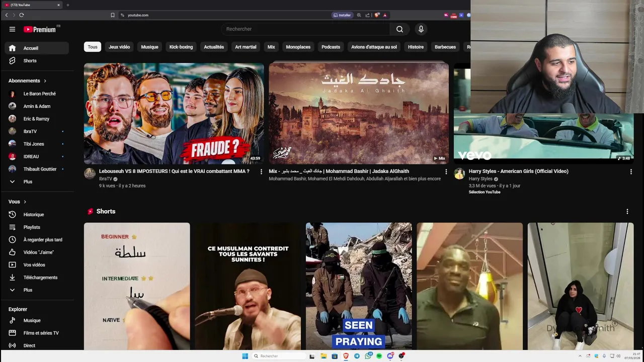Expand the Vous section chevron
This screenshot has height=362, width=644.
point(25,202)
